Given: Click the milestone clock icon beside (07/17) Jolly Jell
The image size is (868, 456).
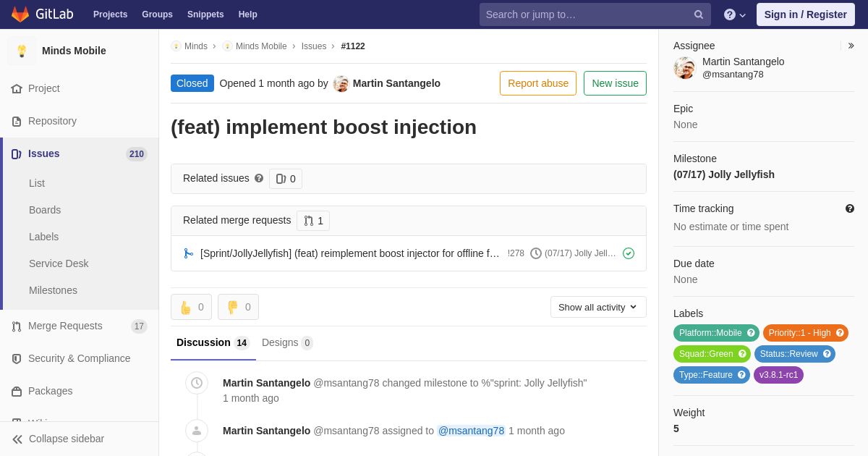Looking at the screenshot, I should 536,253.
